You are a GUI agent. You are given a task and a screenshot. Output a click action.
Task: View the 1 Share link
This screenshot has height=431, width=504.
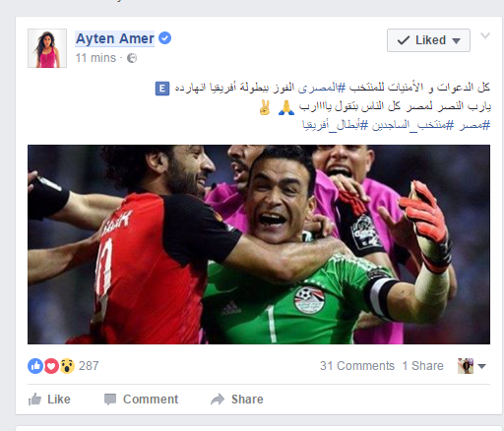click(x=422, y=366)
